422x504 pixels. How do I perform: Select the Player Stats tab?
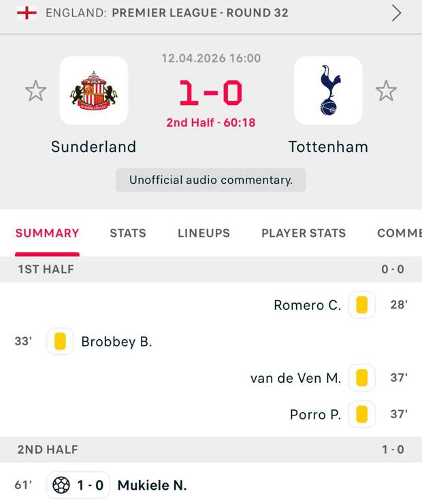(304, 233)
